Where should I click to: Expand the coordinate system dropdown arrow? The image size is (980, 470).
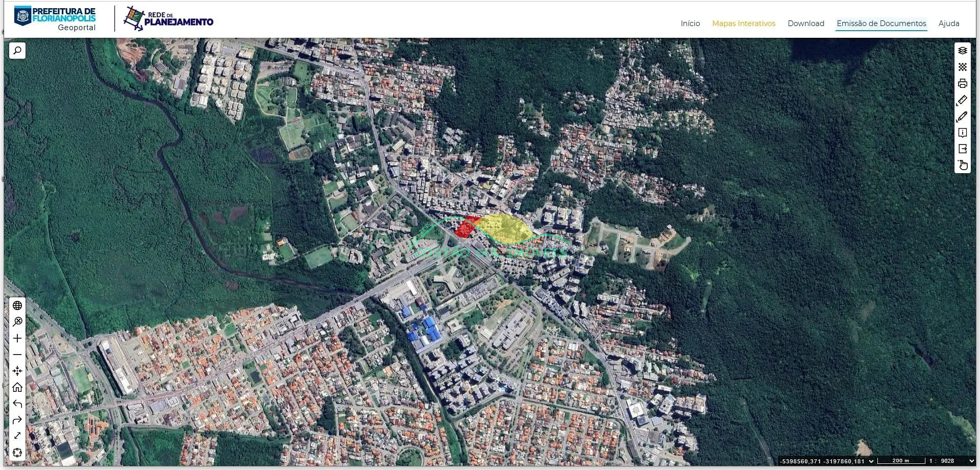pyautogui.click(x=871, y=461)
